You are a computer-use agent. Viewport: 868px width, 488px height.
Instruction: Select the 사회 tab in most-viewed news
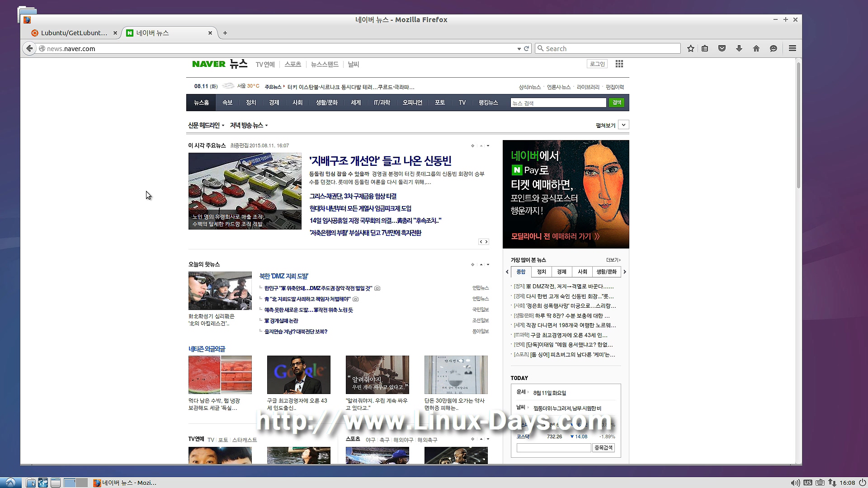tap(582, 272)
